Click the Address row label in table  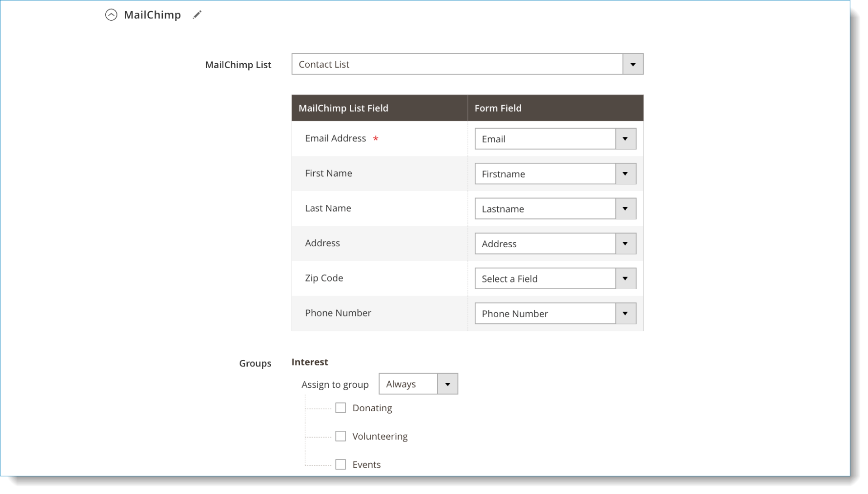pos(322,243)
